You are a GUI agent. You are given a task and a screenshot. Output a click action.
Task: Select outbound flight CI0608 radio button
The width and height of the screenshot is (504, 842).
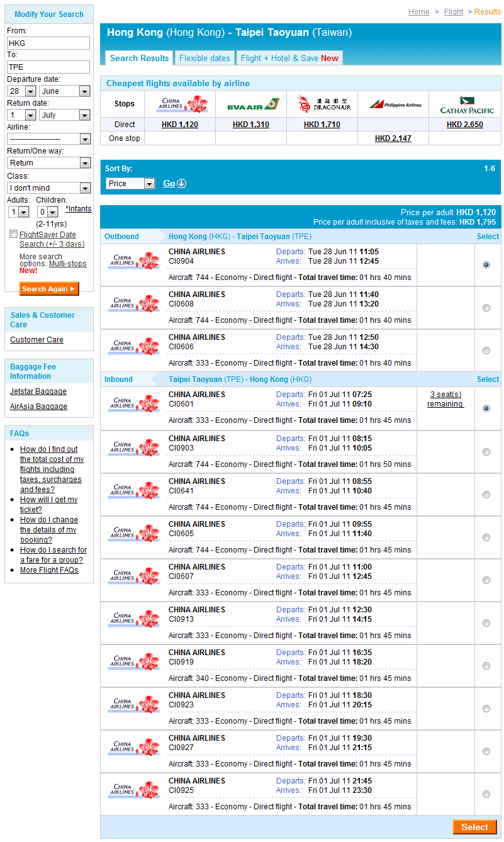click(486, 308)
